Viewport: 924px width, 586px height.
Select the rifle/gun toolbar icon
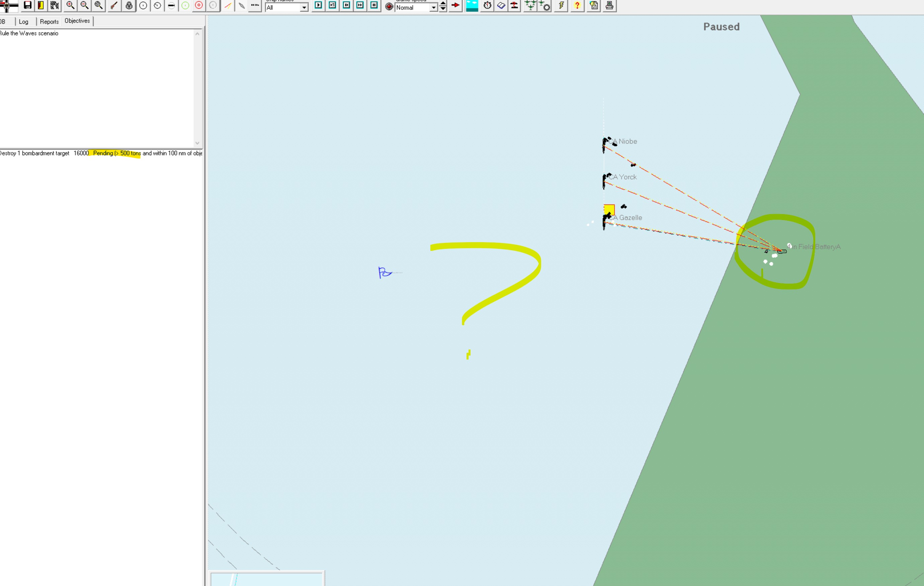(114, 5)
